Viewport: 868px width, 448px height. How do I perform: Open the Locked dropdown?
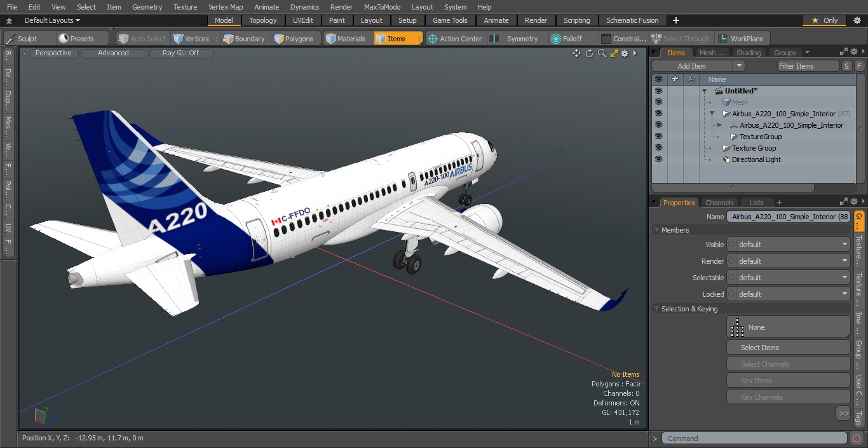(788, 294)
